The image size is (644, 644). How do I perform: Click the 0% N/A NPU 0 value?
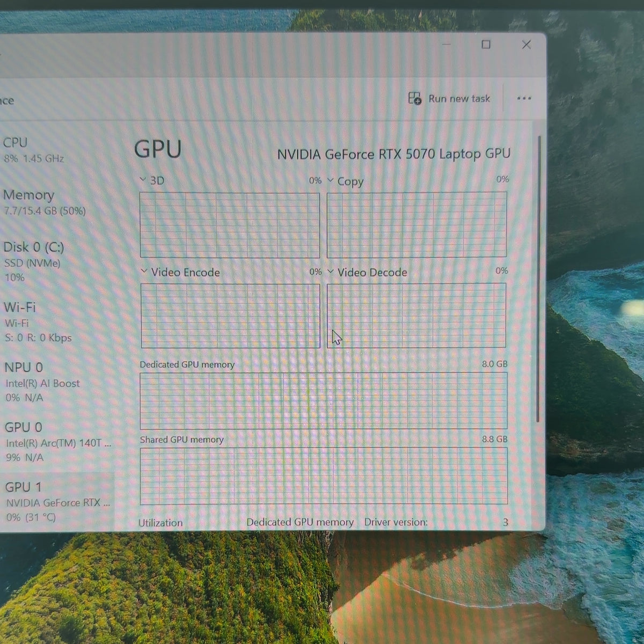(x=24, y=398)
